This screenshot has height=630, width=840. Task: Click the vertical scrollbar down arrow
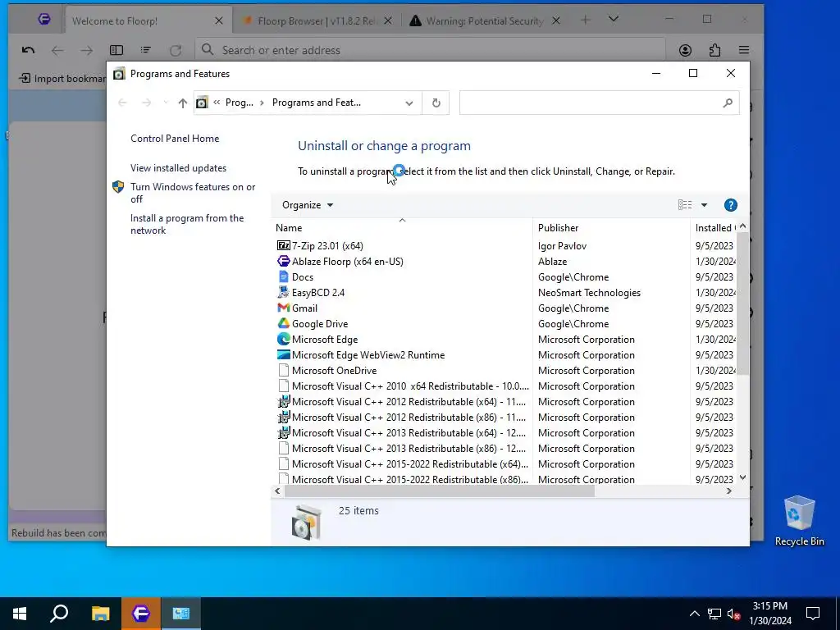(x=742, y=478)
